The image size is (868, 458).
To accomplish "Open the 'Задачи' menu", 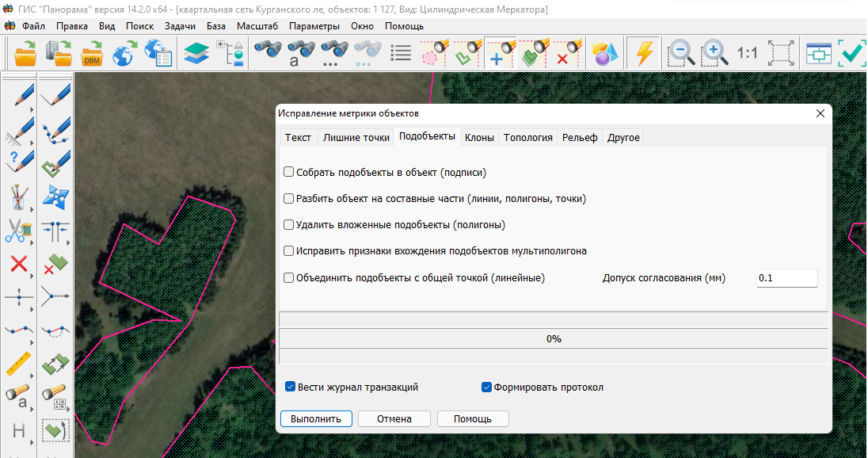I will tap(180, 26).
